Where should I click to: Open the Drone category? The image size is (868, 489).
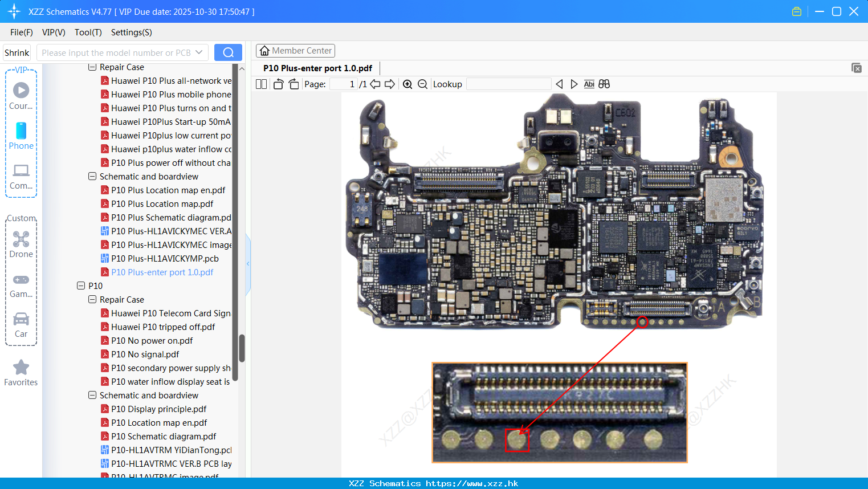click(x=21, y=244)
